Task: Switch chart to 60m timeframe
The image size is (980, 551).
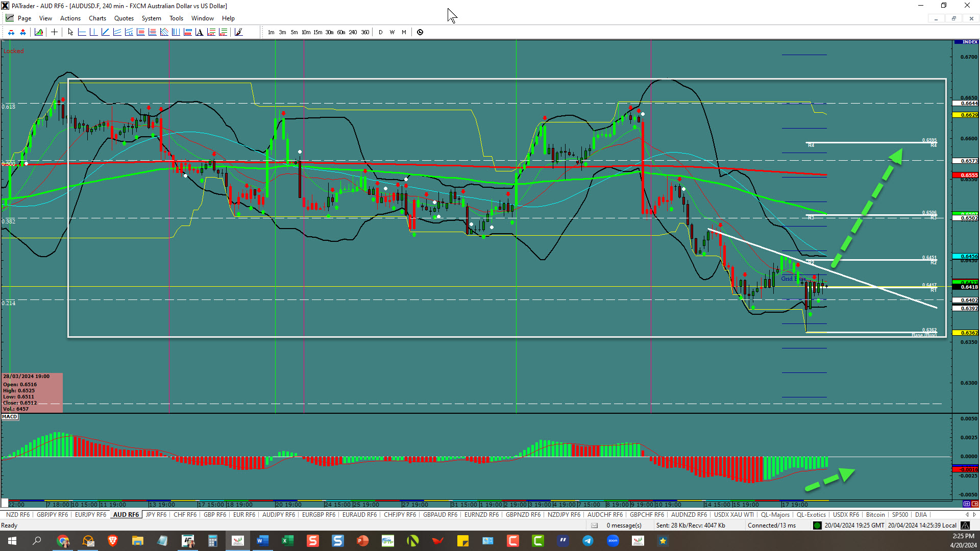Action: [x=341, y=32]
